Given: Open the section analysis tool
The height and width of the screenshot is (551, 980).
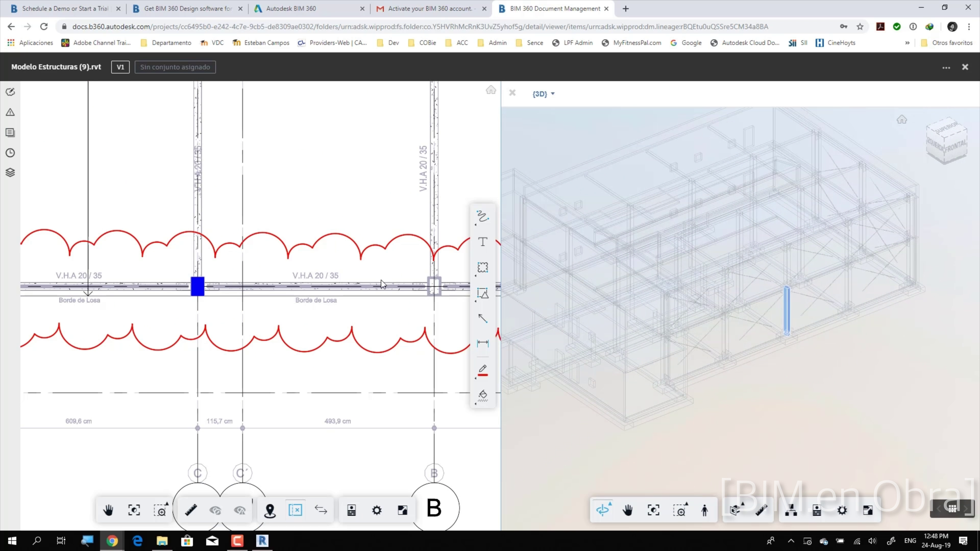Looking at the screenshot, I should (735, 510).
